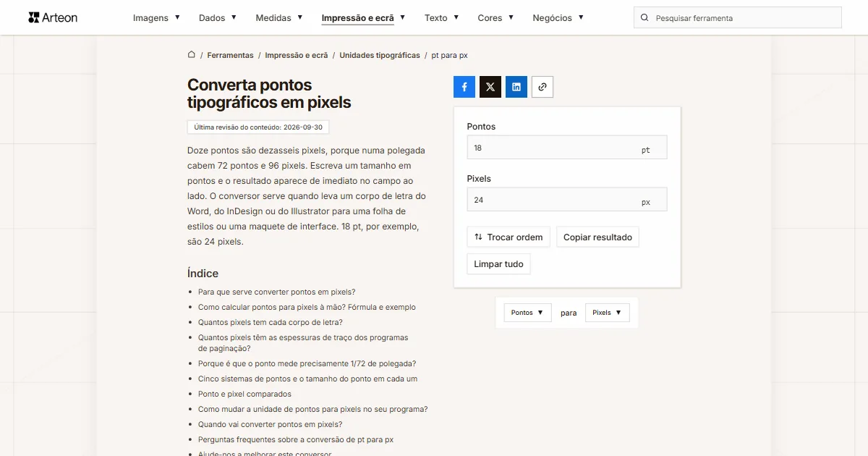This screenshot has height=456, width=868.
Task: Open the Medidas menu
Action: click(x=279, y=18)
